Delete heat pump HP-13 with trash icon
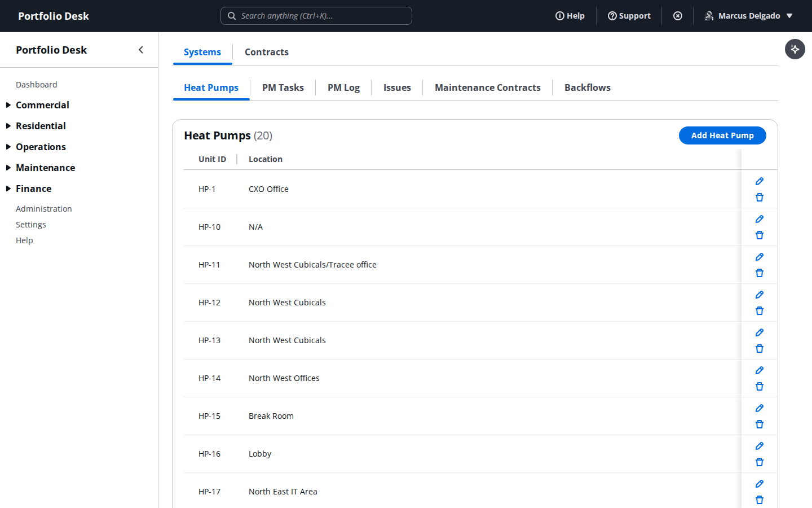The height and width of the screenshot is (508, 812). (760, 349)
